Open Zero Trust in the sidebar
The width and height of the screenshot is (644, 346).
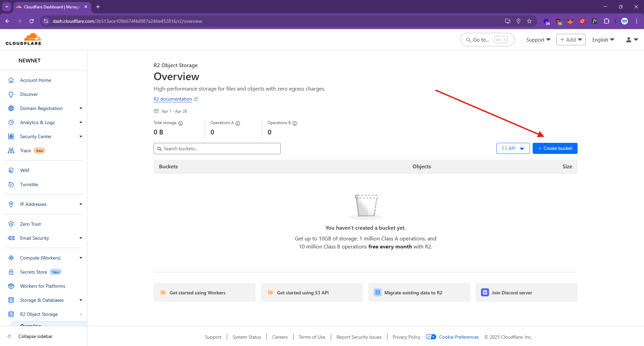(31, 224)
